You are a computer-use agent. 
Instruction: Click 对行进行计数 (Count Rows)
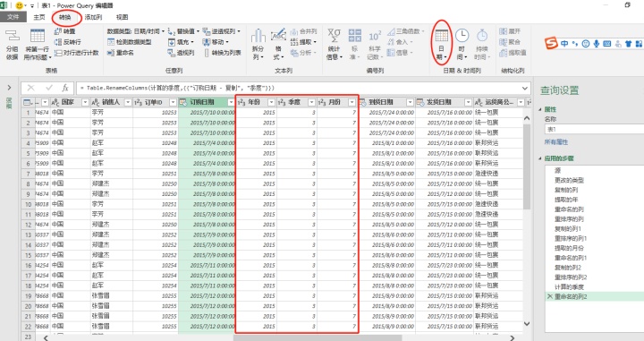(x=77, y=53)
